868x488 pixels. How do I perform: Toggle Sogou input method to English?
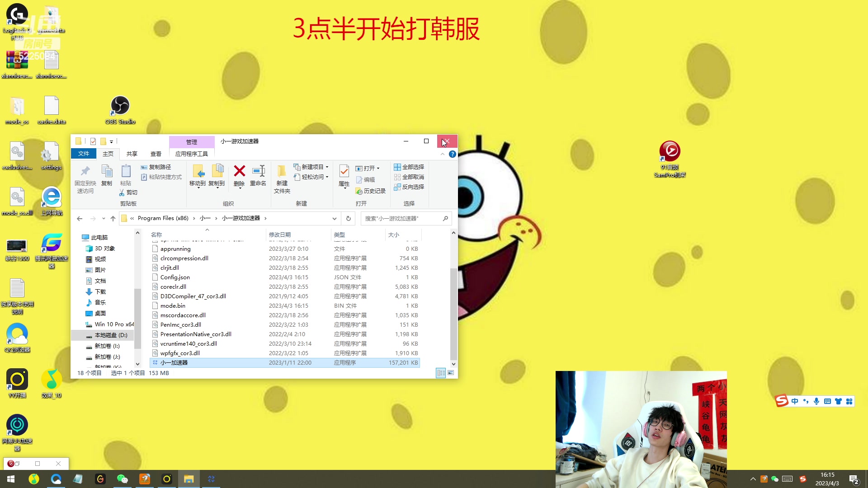pyautogui.click(x=794, y=401)
